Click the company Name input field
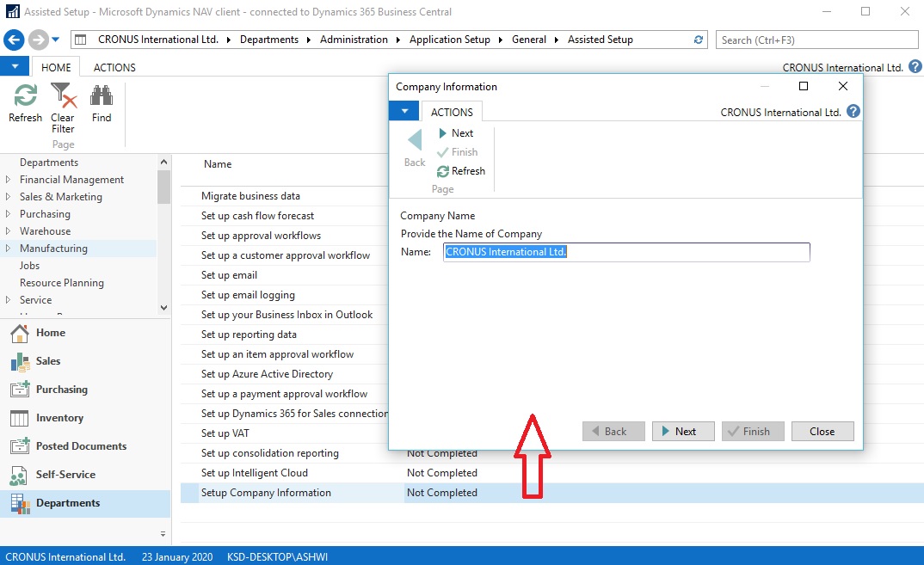The image size is (924, 565). [x=626, y=252]
